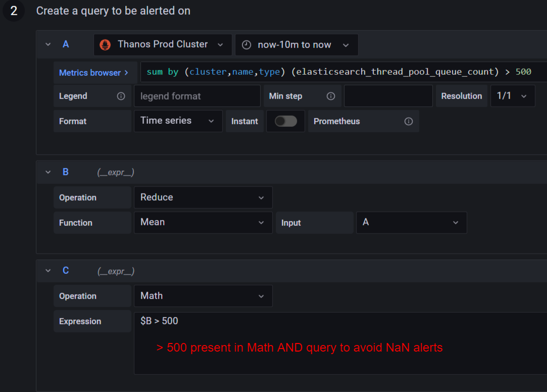Click the step 2 numbered badge
Screen dimensions: 547x392
tap(13, 10)
